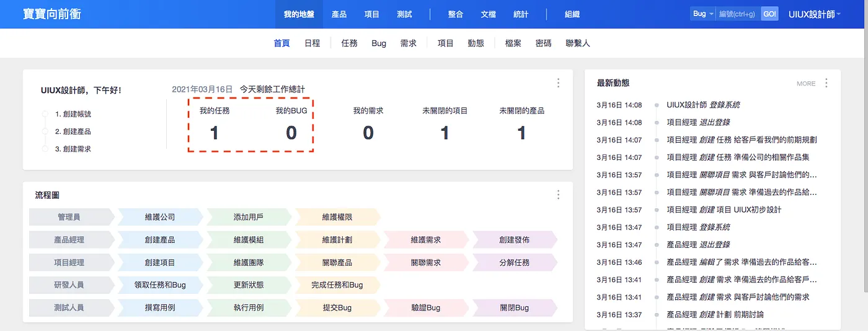
Task: Open the UIUX設計師 user menu dropdown
Action: [x=815, y=14]
